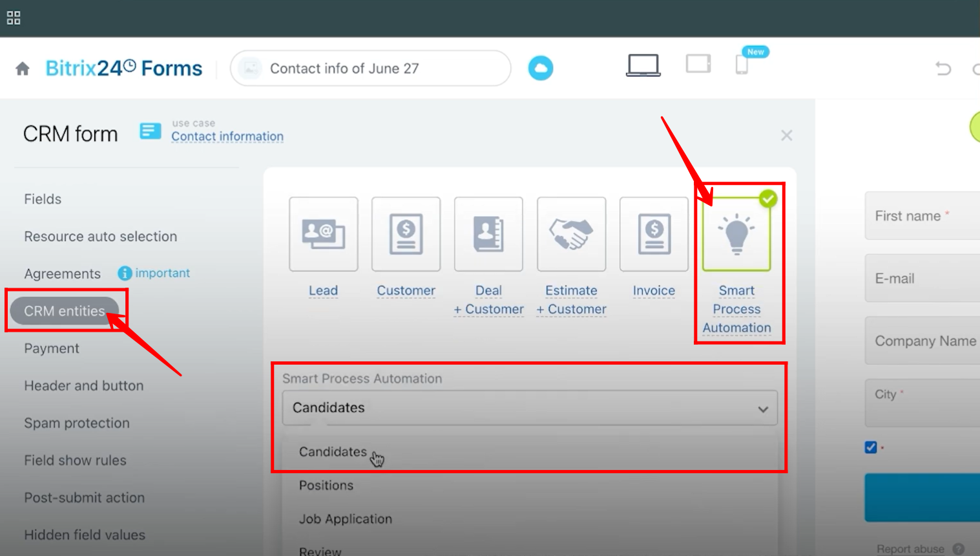
Task: Select the Deal + Customer entity icon
Action: [489, 234]
